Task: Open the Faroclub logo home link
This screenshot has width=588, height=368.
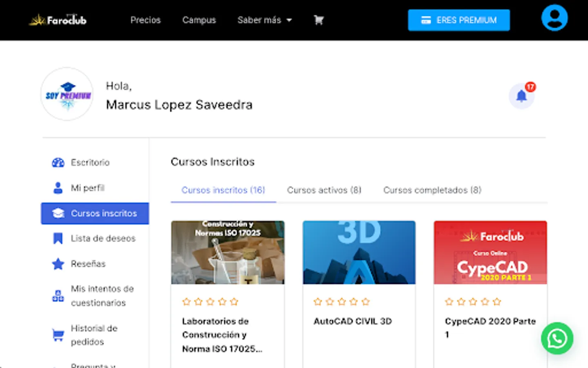Action: point(58,20)
